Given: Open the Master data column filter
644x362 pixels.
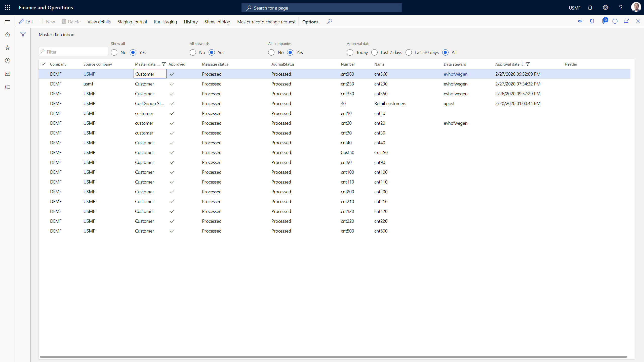Looking at the screenshot, I should [164, 64].
